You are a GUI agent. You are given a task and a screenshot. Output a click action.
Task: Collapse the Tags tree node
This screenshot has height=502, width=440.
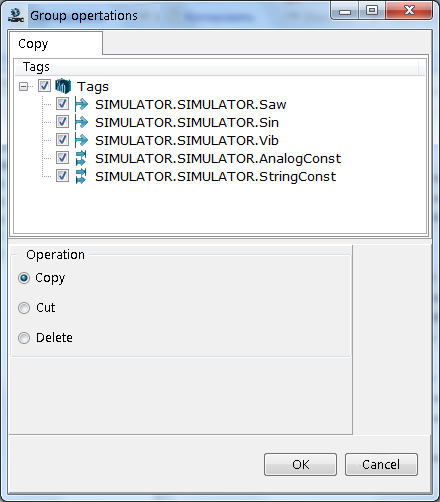[x=23, y=87]
